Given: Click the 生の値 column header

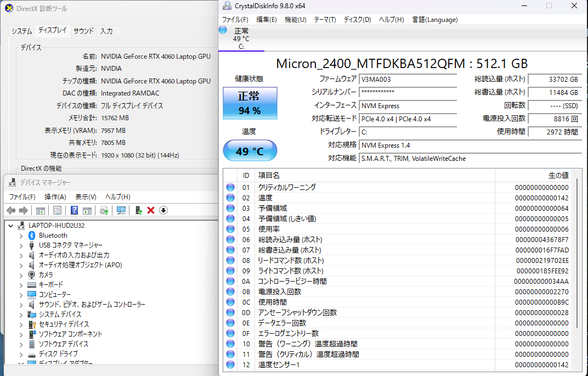Looking at the screenshot, I should coord(533,175).
